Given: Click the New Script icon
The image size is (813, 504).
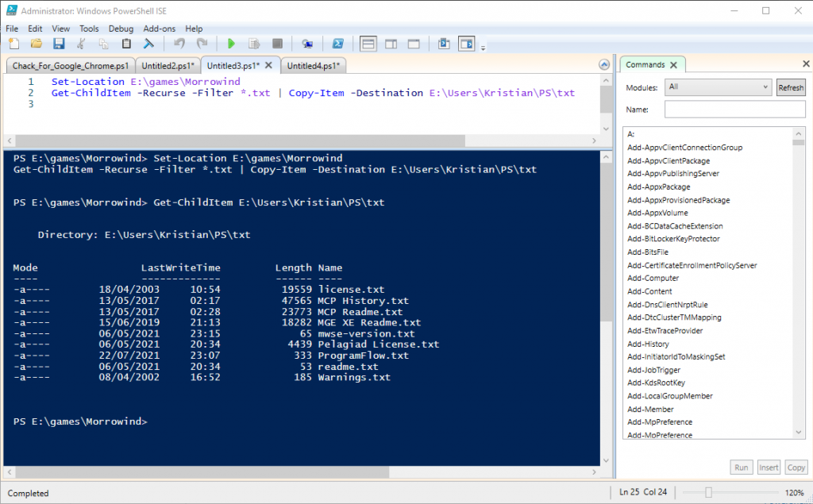Looking at the screenshot, I should pos(13,44).
